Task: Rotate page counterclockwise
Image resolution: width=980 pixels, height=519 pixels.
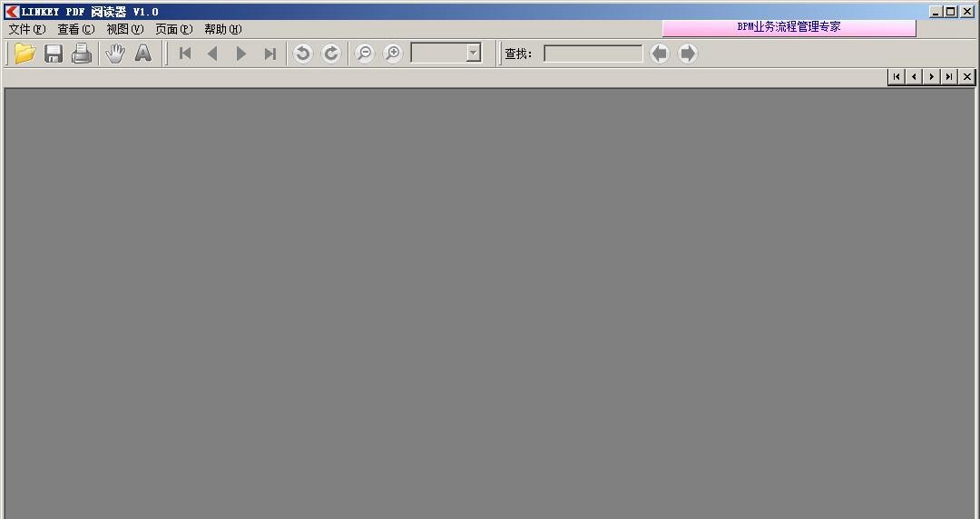Action: tap(302, 54)
